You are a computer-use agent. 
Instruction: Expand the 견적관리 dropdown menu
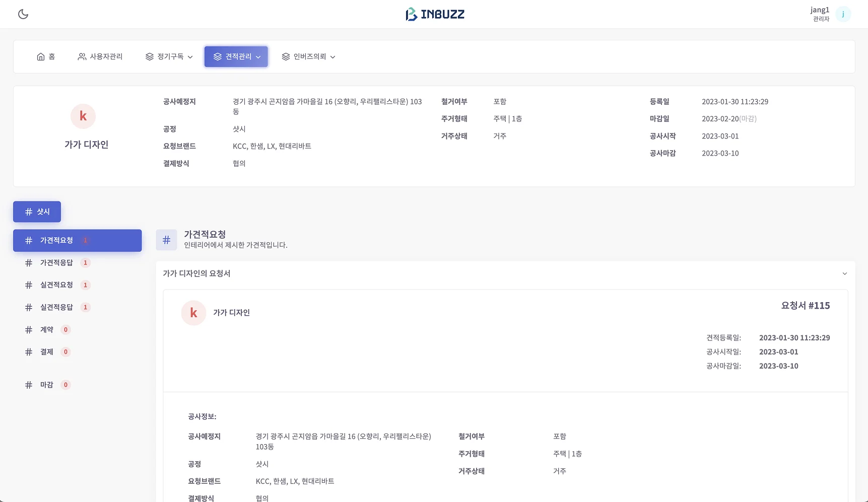coord(236,57)
